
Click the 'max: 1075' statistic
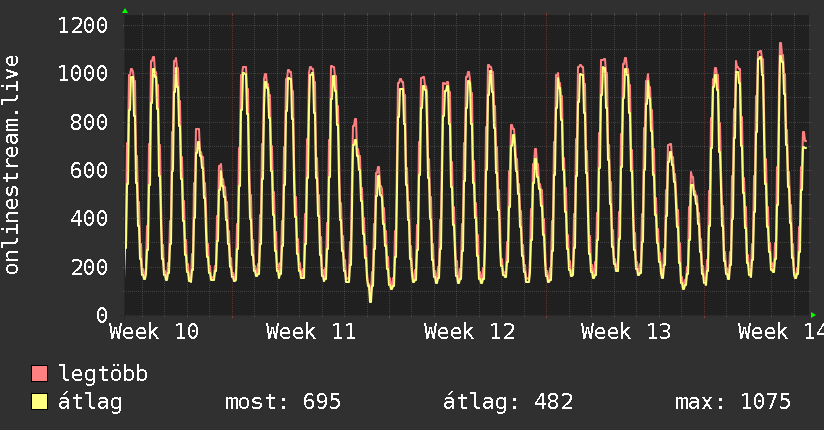(x=733, y=402)
